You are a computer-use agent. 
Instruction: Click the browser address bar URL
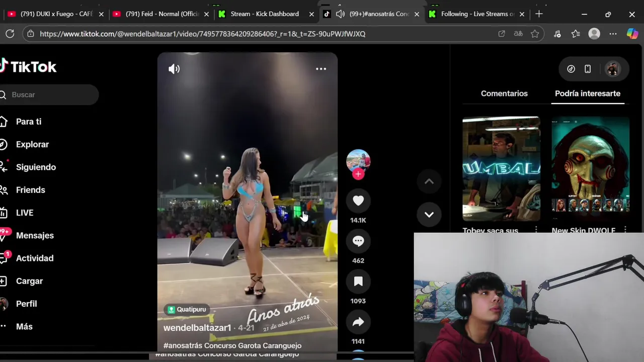tap(202, 34)
